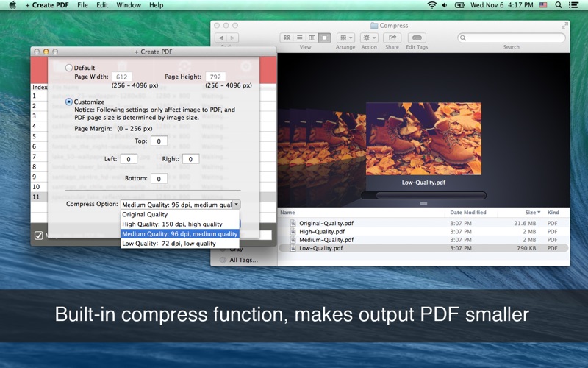The image size is (588, 368).
Task: Toggle the checkbox at Create PDF bottom-left
Action: [x=38, y=236]
